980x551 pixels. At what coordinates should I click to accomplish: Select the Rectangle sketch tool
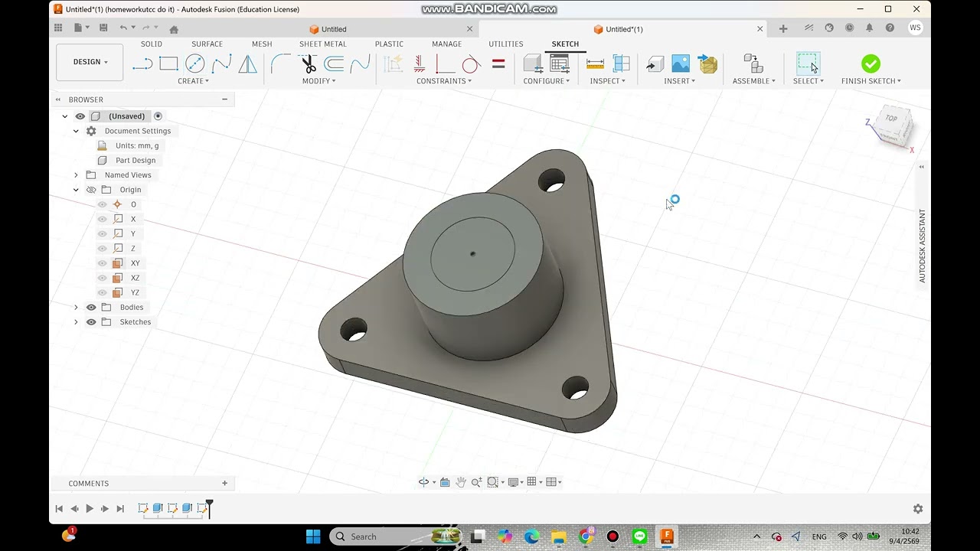point(168,64)
